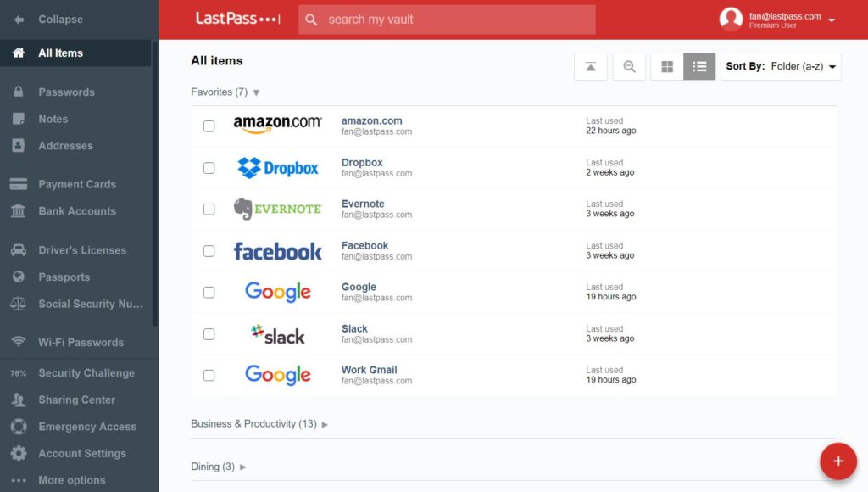Image resolution: width=868 pixels, height=492 pixels.
Task: Click the Bank Accounts building icon
Action: (19, 210)
